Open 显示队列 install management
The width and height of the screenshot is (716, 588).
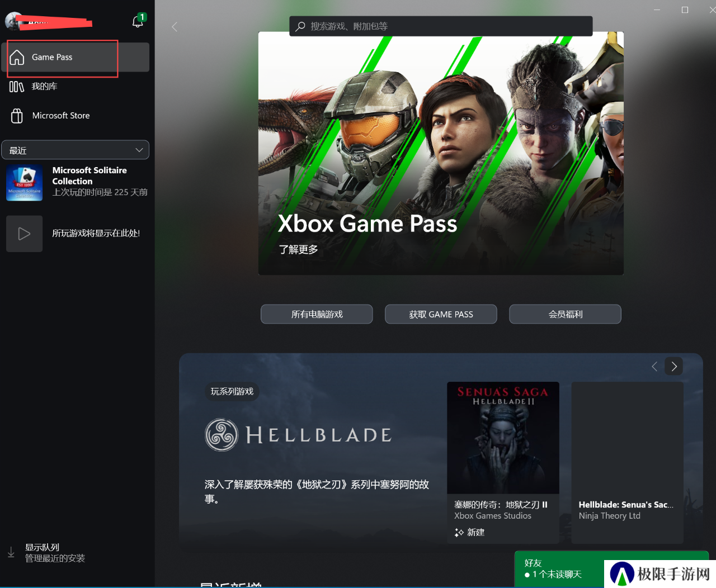(55, 553)
